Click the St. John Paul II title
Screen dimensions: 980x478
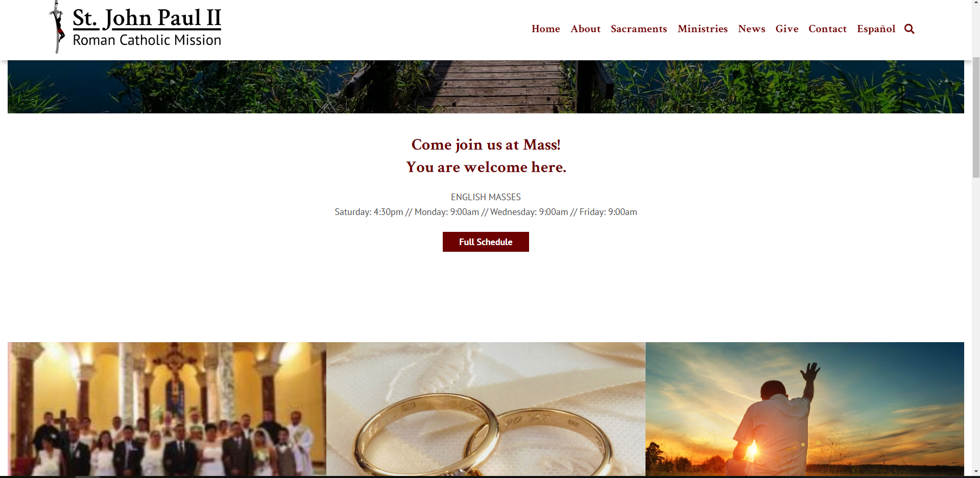tap(147, 18)
